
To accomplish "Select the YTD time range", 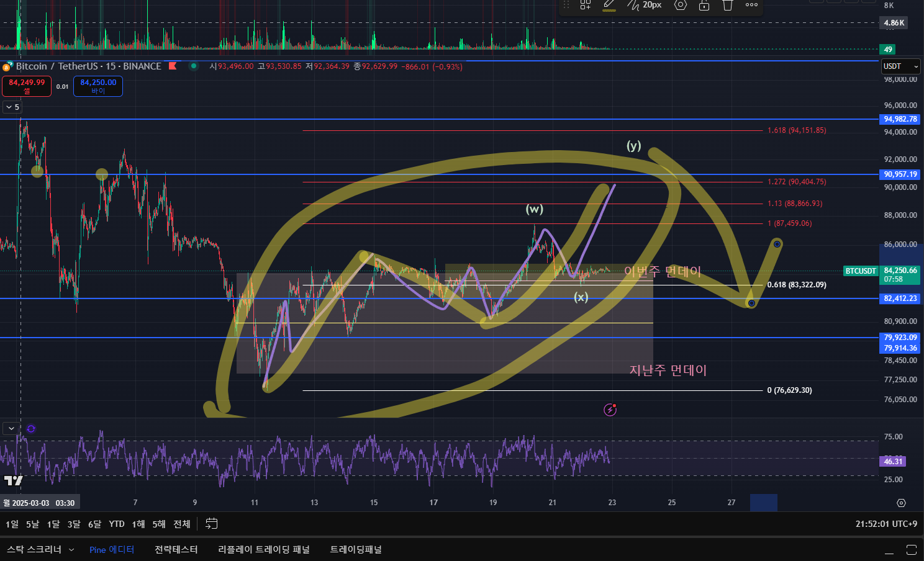I will click(117, 524).
